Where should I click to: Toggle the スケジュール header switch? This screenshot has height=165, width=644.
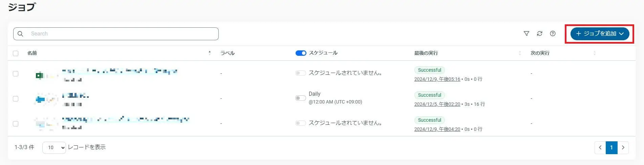click(301, 53)
